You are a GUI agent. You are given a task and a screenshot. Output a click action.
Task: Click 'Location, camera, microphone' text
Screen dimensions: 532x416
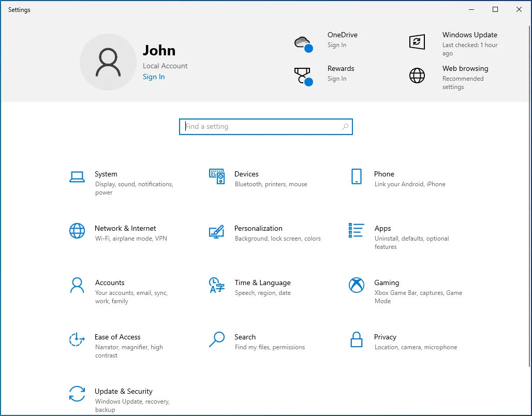click(416, 347)
